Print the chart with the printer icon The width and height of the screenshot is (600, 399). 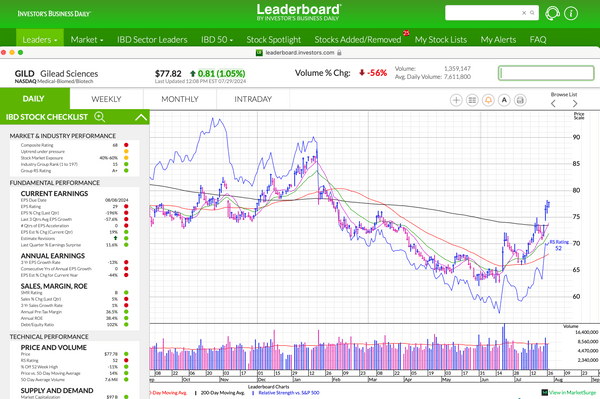tap(520, 100)
